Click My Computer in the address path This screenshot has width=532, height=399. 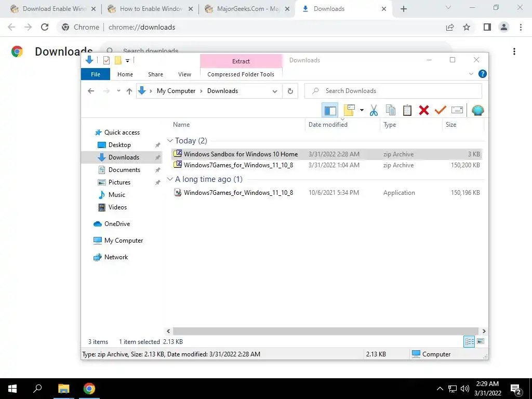click(176, 91)
